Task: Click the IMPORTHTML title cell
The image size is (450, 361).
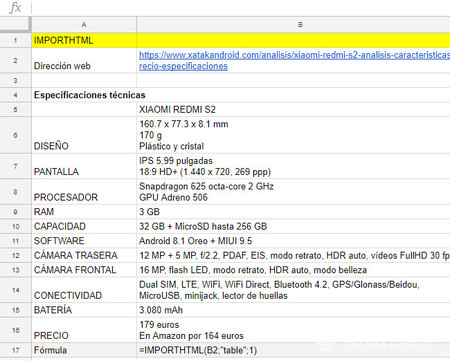Action: pos(84,40)
